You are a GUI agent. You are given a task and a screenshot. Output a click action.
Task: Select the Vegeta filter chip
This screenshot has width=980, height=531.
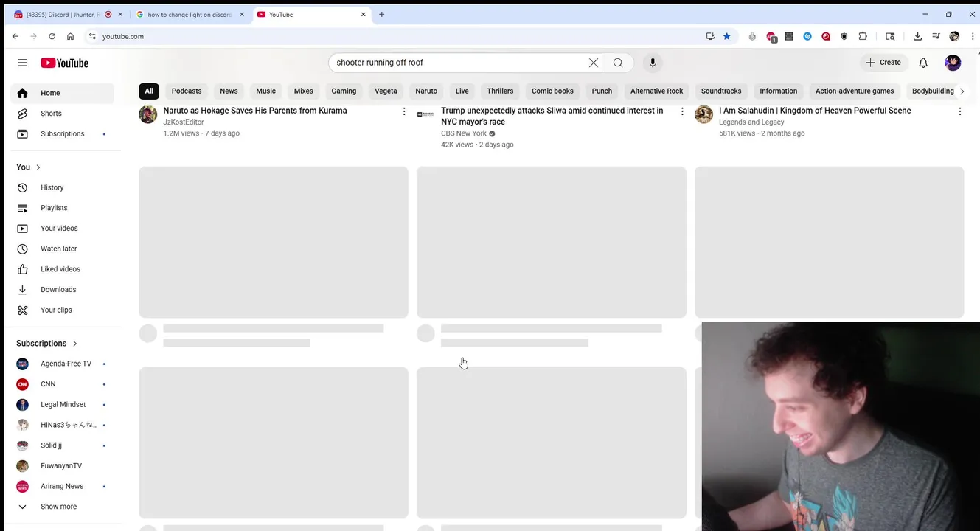(x=386, y=91)
